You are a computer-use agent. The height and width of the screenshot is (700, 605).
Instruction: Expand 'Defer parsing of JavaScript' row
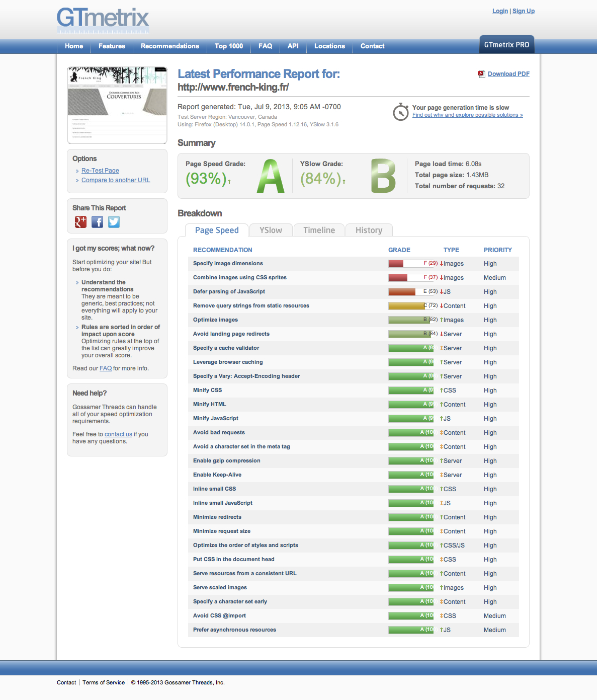tap(354, 292)
